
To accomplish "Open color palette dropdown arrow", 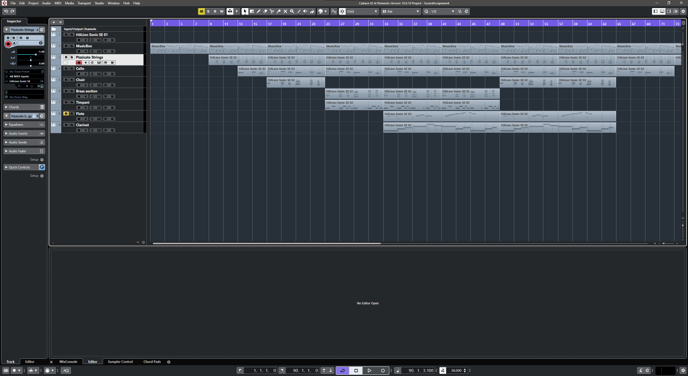I will click(x=326, y=11).
